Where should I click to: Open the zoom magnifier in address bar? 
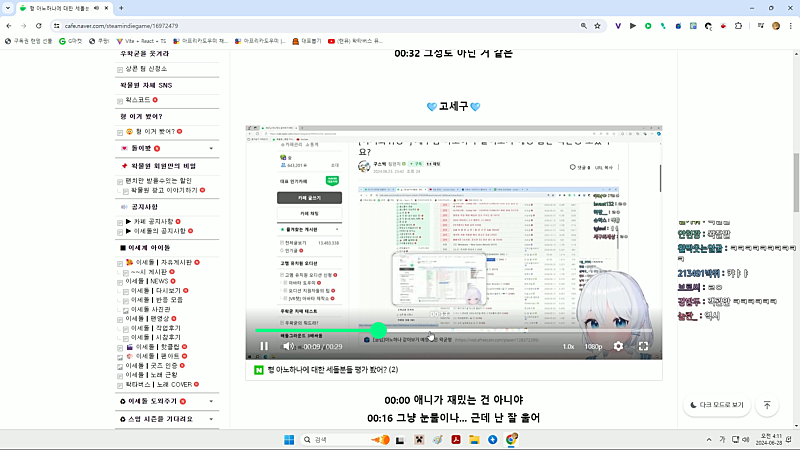[x=584, y=26]
